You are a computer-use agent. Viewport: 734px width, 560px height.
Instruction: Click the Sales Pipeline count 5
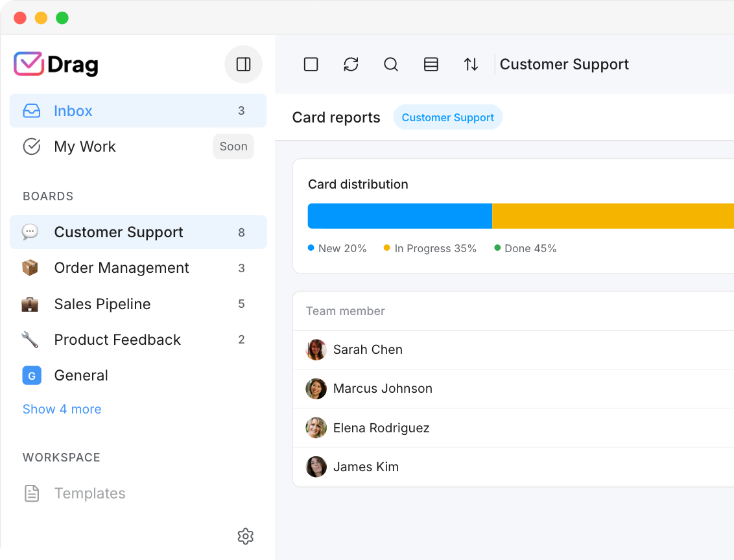click(242, 304)
